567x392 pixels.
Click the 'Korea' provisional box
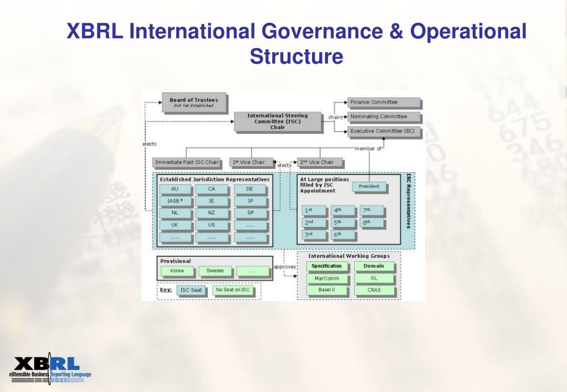point(177,271)
